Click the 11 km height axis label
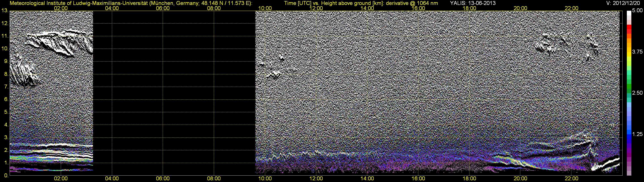644x182 pixels. point(5,36)
